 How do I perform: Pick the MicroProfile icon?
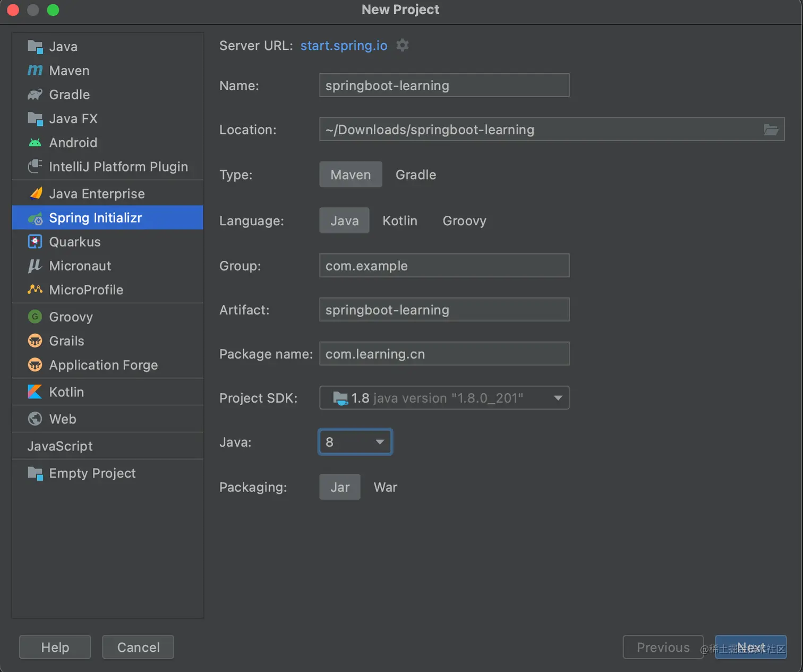(35, 290)
